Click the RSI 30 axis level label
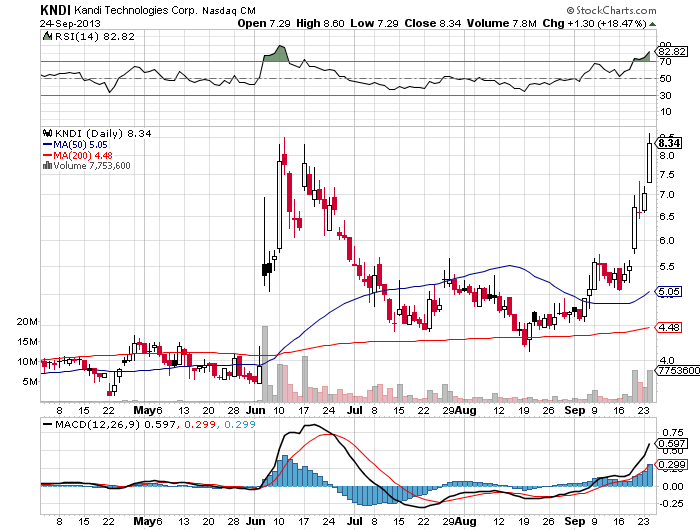This screenshot has width=700, height=530. point(666,95)
